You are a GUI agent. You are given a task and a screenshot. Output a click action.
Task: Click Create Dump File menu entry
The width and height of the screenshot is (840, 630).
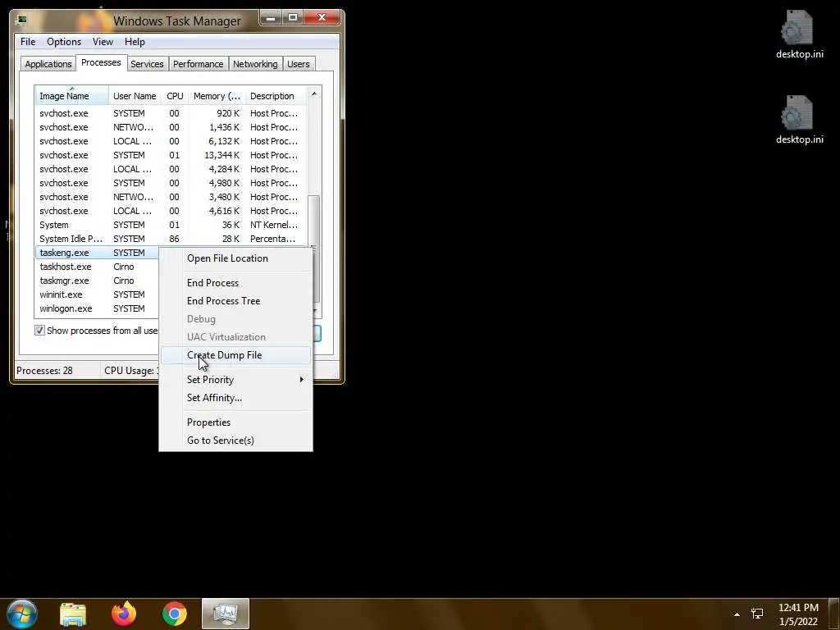[235, 355]
